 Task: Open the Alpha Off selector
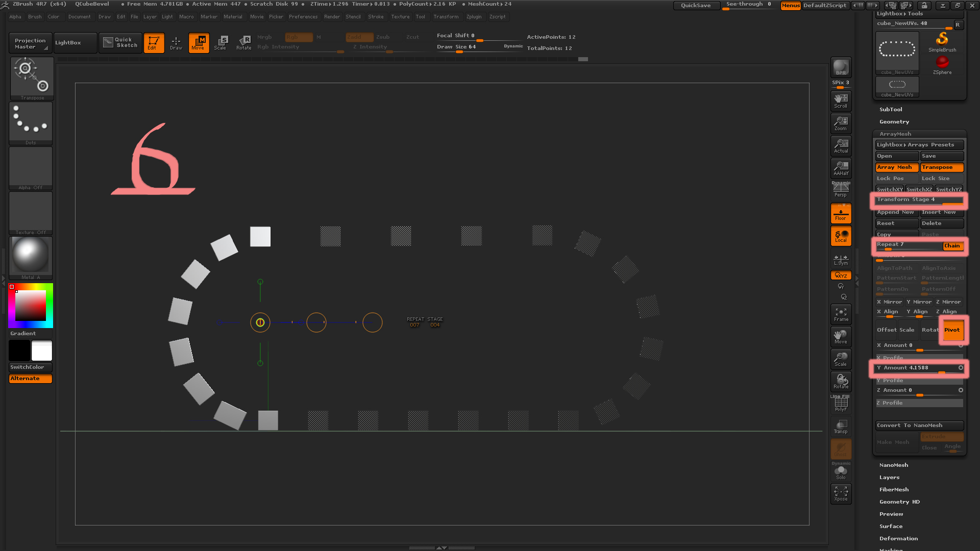[x=31, y=168]
